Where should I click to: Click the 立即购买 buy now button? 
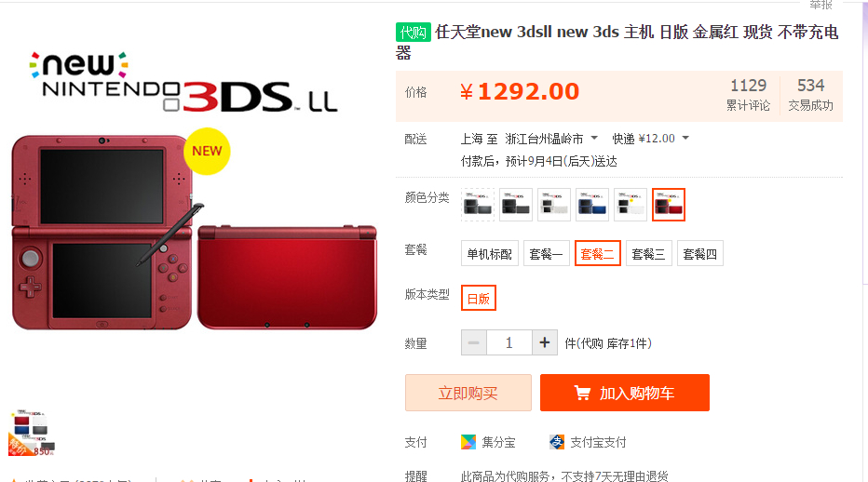[x=468, y=393]
